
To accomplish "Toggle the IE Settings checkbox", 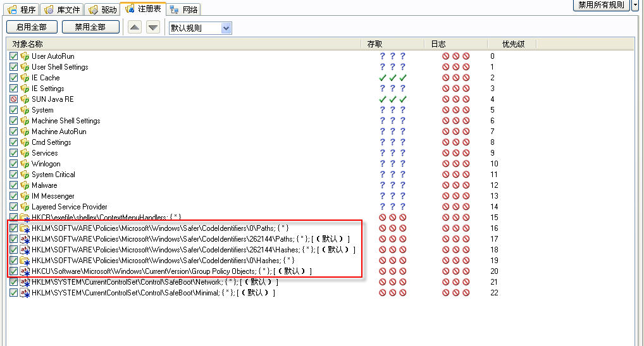I will (x=13, y=89).
